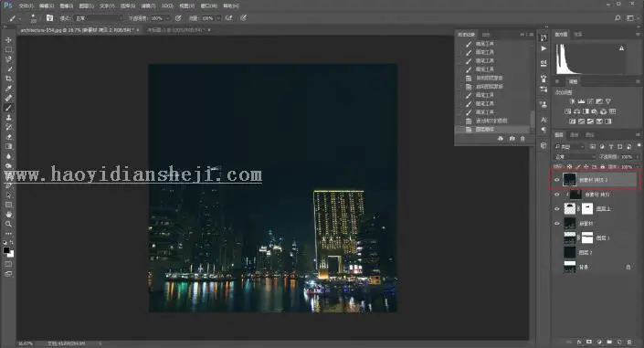This screenshot has width=644, height=348.
Task: Toggle pressure for opacity icon
Action: [178, 18]
